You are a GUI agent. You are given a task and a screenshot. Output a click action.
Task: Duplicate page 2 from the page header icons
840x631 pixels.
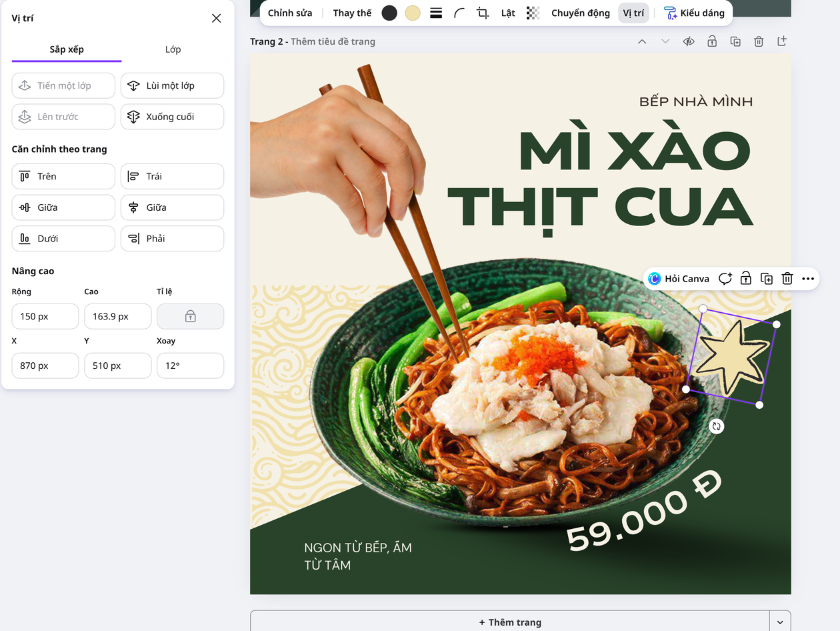pyautogui.click(x=735, y=41)
